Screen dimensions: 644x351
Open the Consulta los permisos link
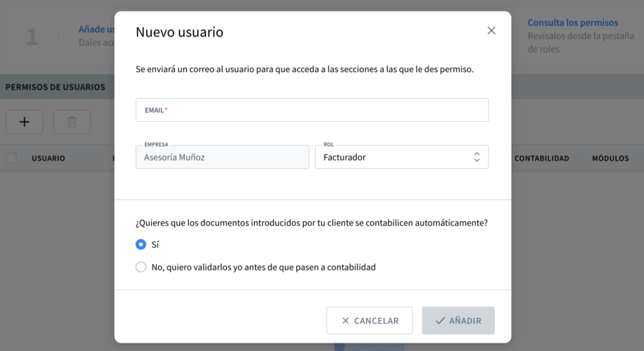pyautogui.click(x=573, y=22)
